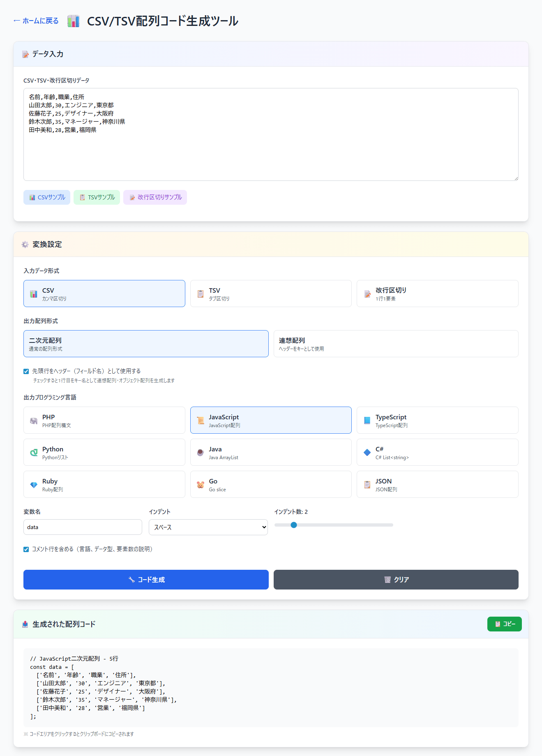Screen dimensions: 542x756
Task: Select the TSV tab-delimited input format
Action: click(x=270, y=294)
